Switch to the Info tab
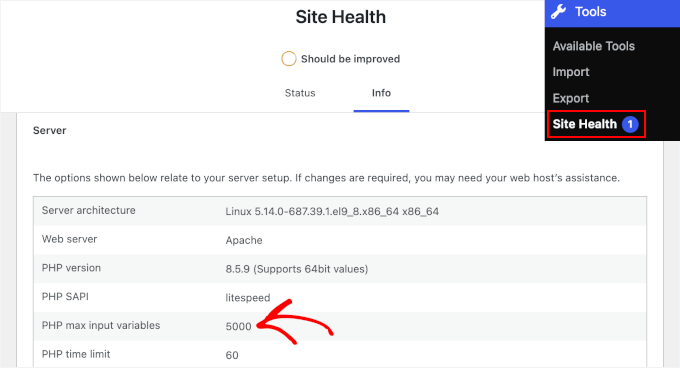This screenshot has width=680, height=368. 381,93
